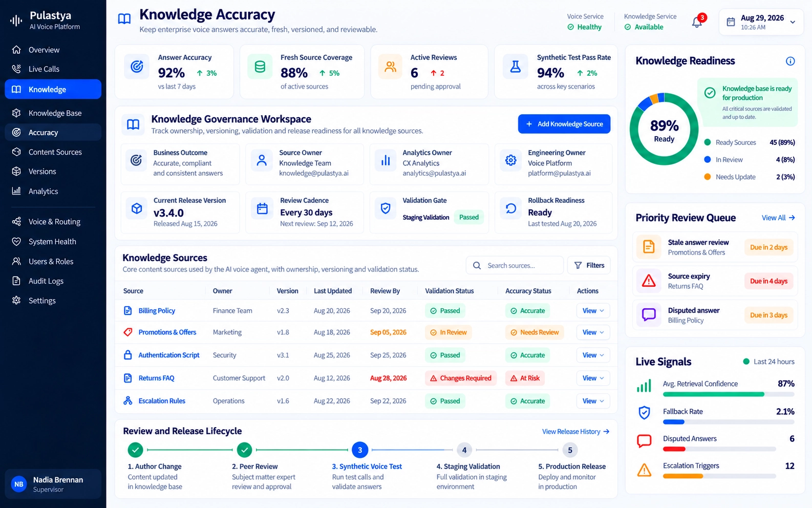This screenshot has height=508, width=812.
Task: Click the Stale answer review document icon
Action: [x=649, y=247]
